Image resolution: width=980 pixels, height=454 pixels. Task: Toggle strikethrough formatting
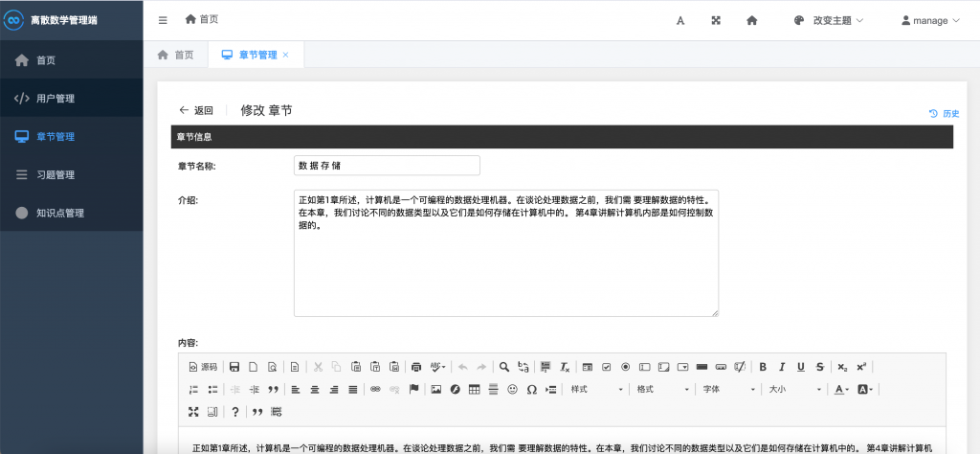click(x=819, y=367)
